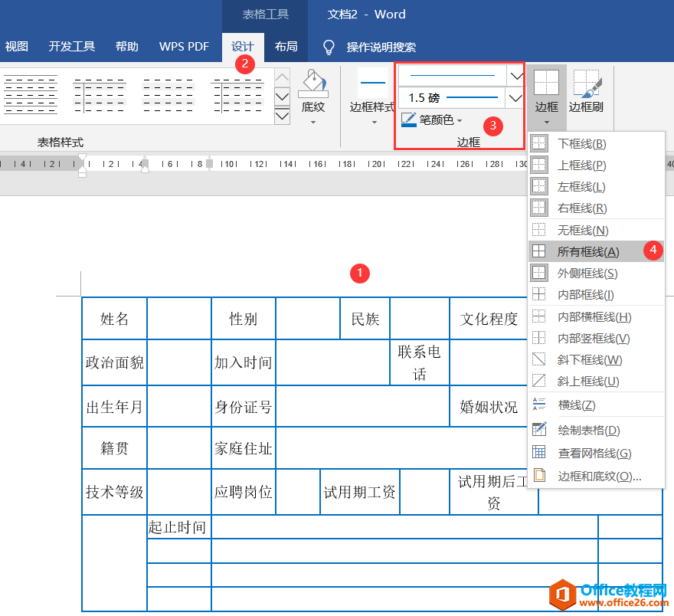Click the 应聘岗位 table cell

(244, 492)
